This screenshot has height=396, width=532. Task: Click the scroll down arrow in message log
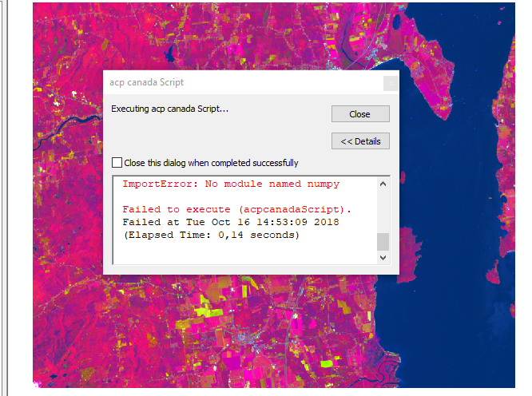pos(383,258)
